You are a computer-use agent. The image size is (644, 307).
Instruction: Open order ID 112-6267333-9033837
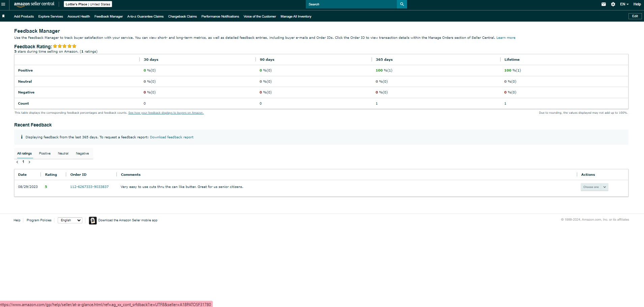[x=89, y=187]
